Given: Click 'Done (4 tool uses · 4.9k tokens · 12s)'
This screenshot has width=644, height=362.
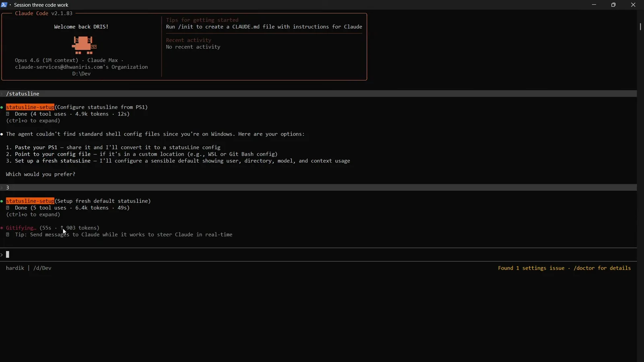Looking at the screenshot, I should (72, 114).
